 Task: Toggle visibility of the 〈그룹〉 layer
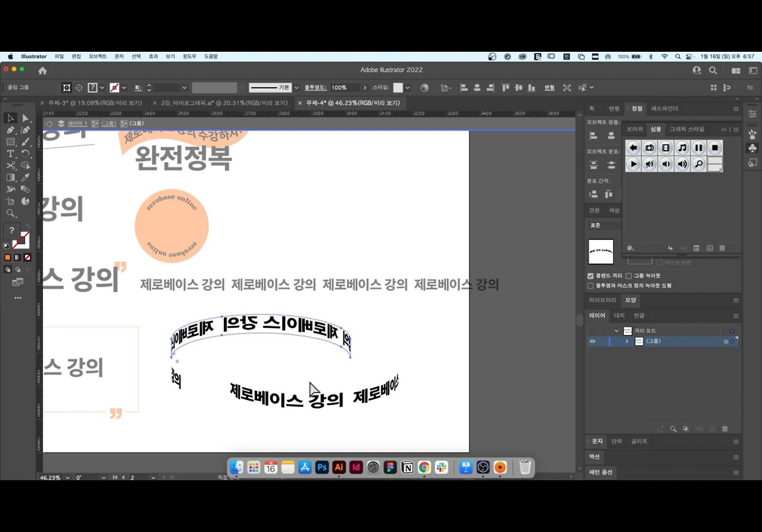(x=592, y=342)
